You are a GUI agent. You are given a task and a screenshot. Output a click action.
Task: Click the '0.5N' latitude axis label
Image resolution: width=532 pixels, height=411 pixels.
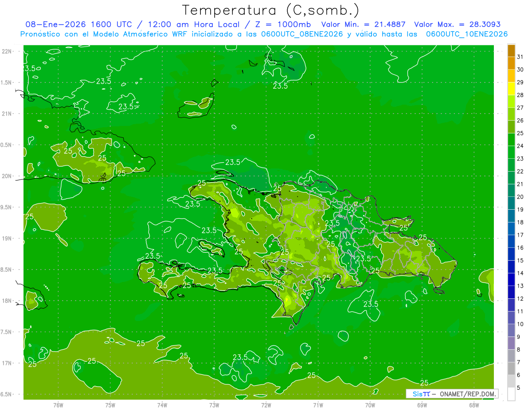coord(6,145)
